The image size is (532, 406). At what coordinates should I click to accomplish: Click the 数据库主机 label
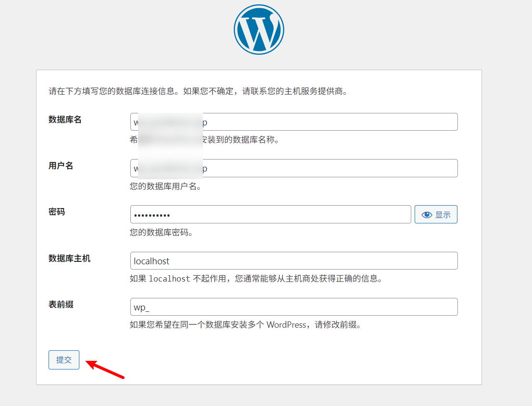(69, 258)
